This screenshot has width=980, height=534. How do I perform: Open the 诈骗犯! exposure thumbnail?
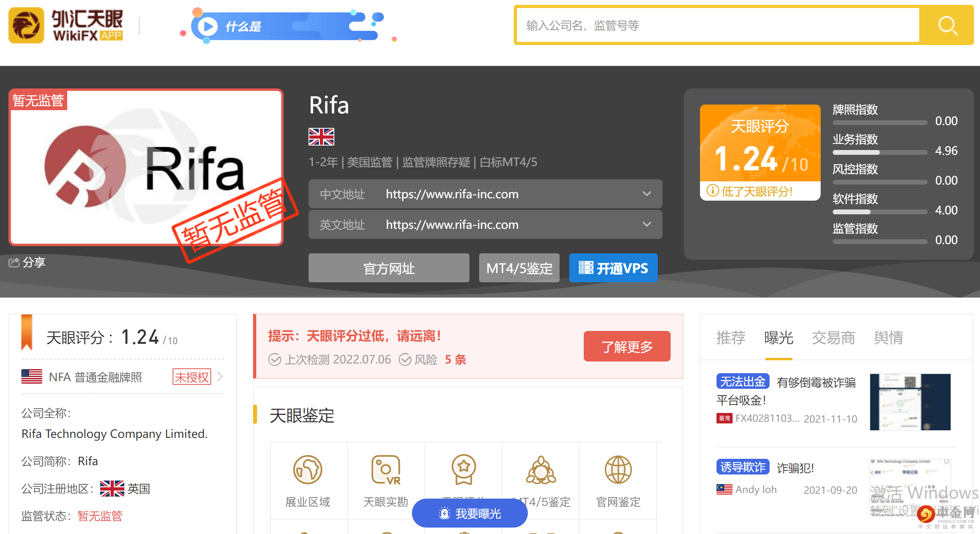click(910, 488)
